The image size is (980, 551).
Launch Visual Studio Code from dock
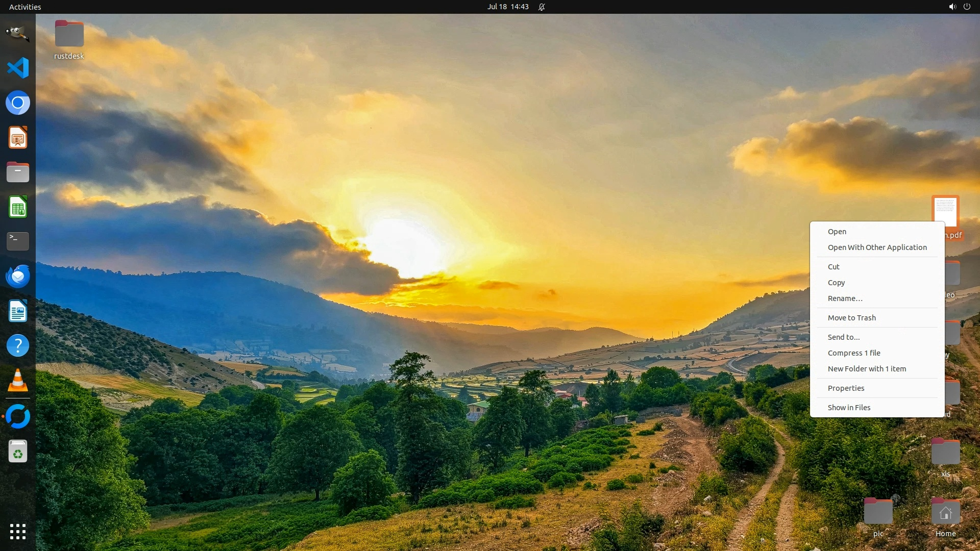click(18, 68)
